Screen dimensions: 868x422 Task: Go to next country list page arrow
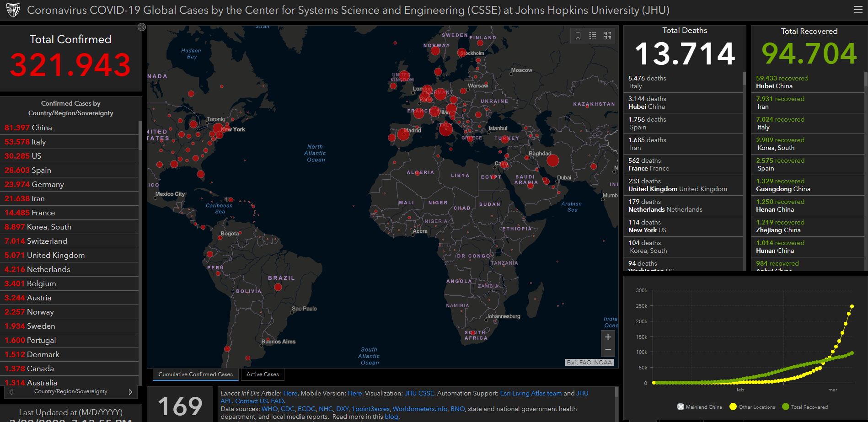click(x=130, y=392)
